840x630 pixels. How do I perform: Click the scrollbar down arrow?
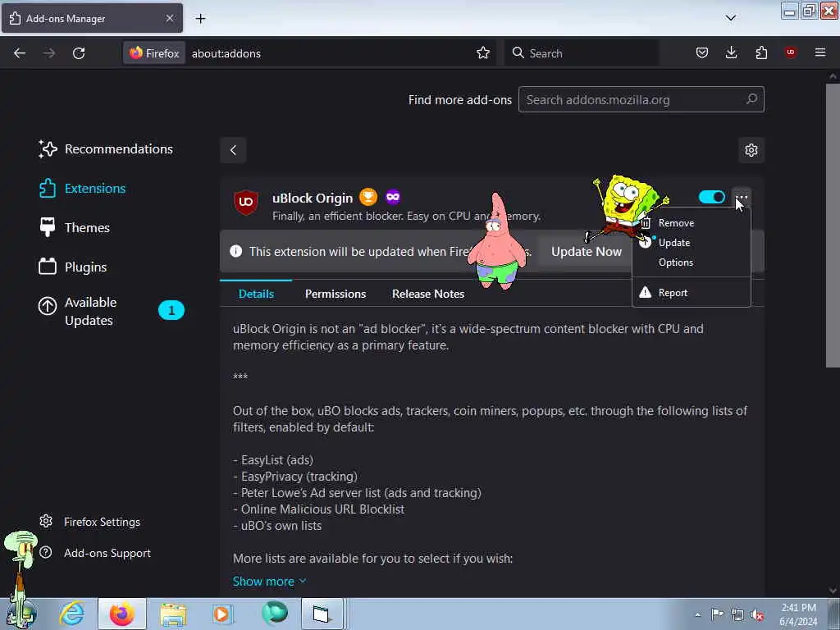click(x=833, y=591)
